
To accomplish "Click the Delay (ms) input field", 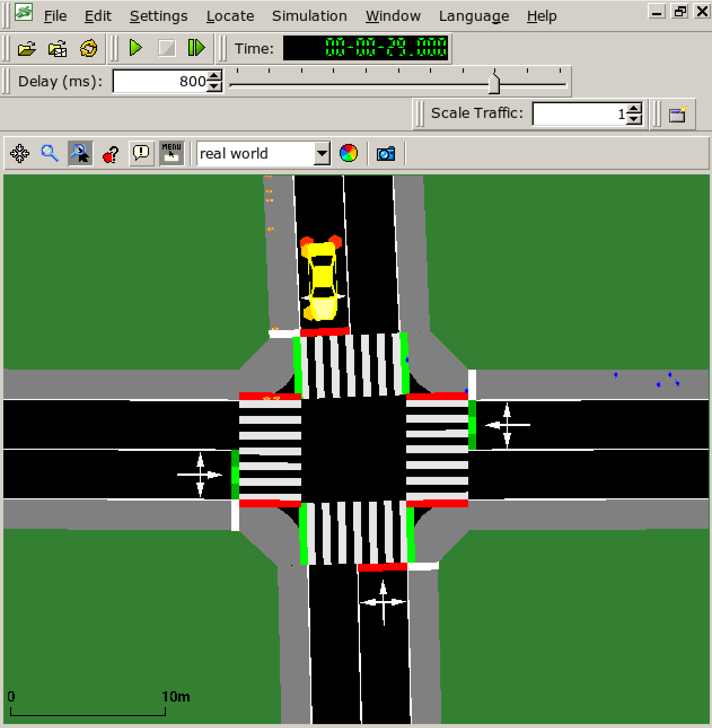I will point(160,81).
